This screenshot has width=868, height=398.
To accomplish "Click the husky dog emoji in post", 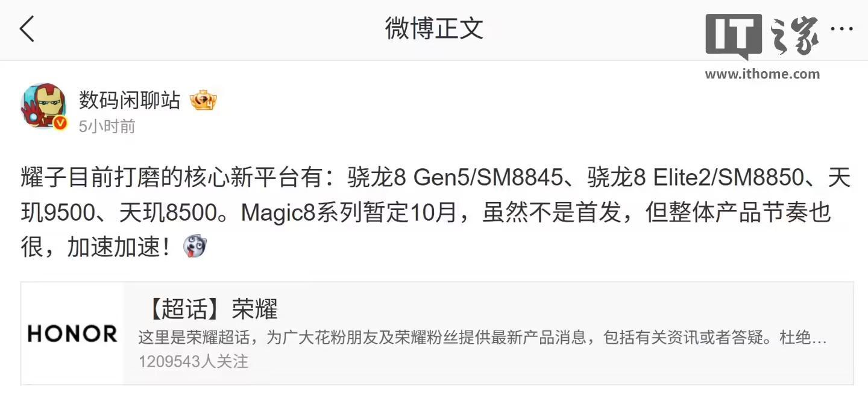I will 195,247.
